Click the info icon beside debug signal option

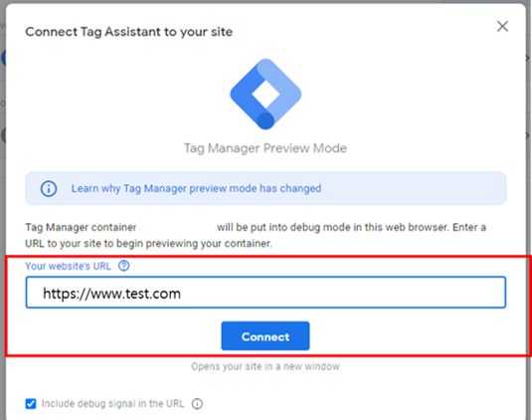197,404
